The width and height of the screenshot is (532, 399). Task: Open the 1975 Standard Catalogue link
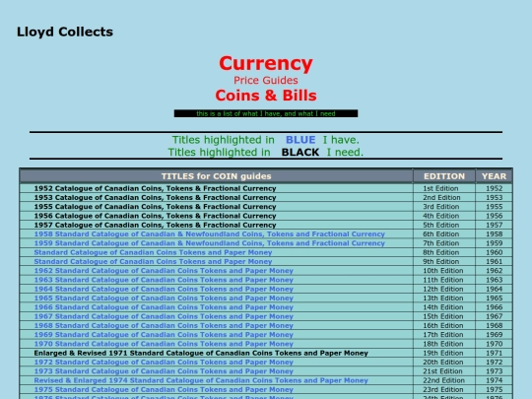(164, 390)
